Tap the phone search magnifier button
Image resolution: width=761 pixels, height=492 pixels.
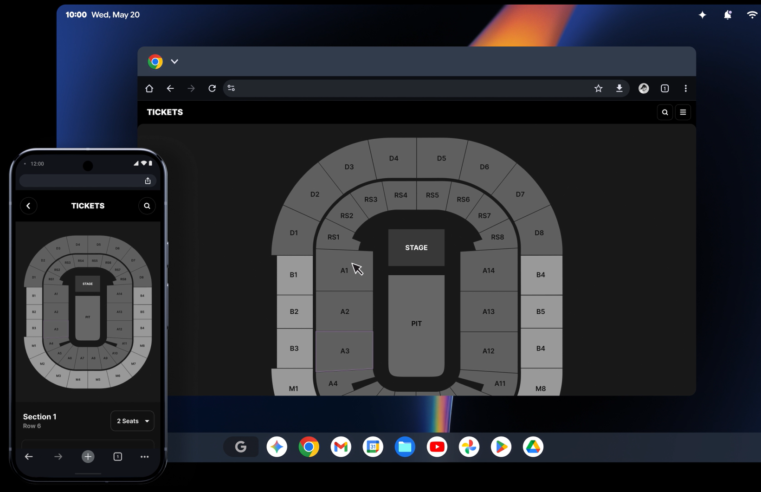pyautogui.click(x=147, y=206)
